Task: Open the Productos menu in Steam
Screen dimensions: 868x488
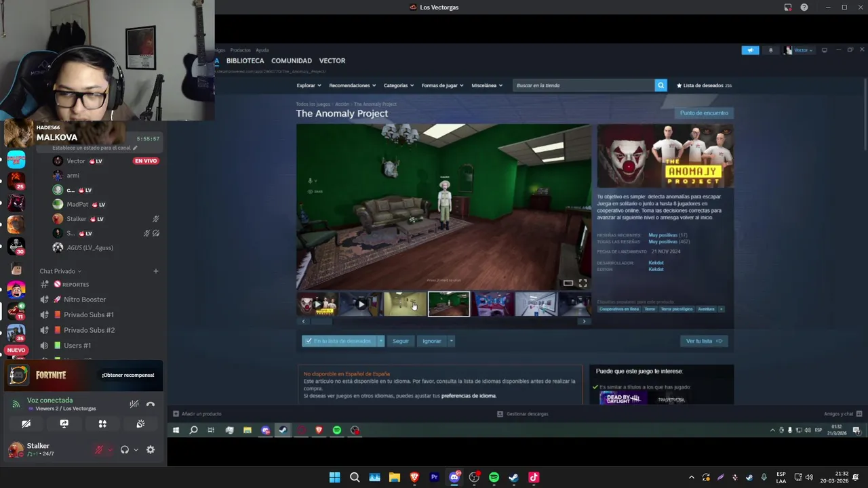Action: pos(240,50)
